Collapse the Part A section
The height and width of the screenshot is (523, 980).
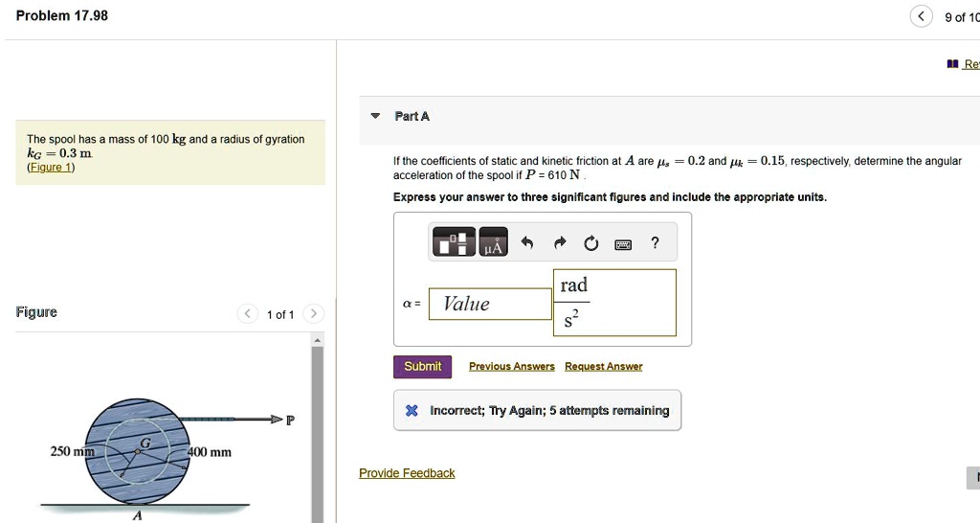[x=375, y=116]
